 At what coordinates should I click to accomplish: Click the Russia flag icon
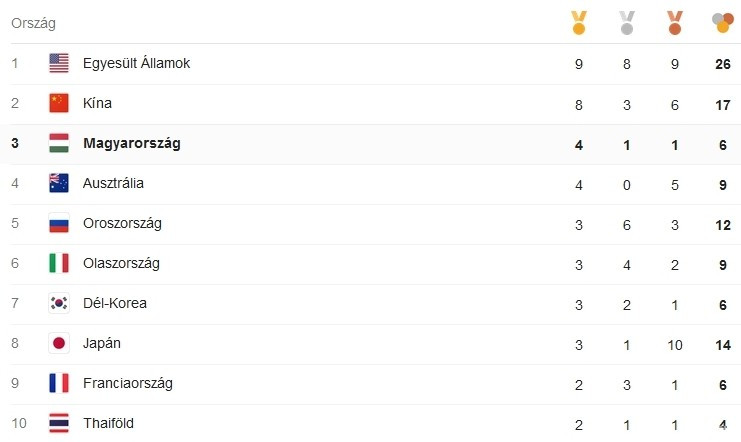[x=59, y=223]
